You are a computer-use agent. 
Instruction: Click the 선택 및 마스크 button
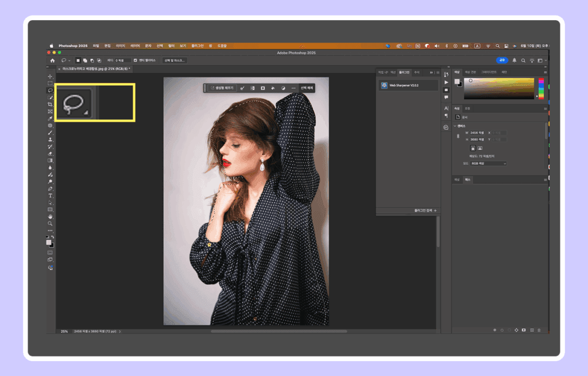175,60
